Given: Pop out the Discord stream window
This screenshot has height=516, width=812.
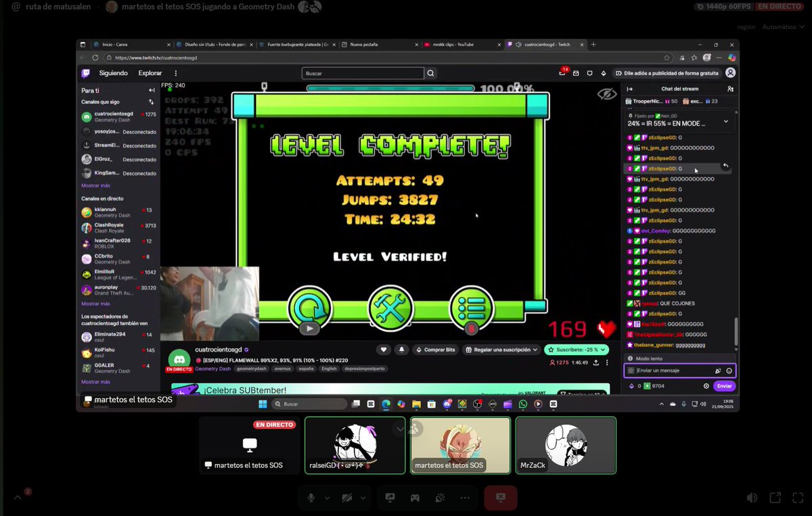Looking at the screenshot, I should [775, 498].
